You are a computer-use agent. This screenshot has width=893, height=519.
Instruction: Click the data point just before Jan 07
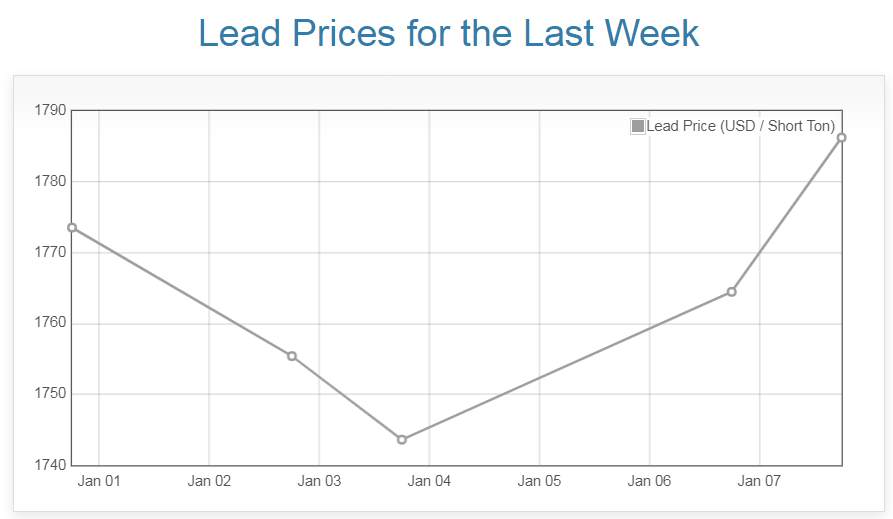(x=732, y=292)
